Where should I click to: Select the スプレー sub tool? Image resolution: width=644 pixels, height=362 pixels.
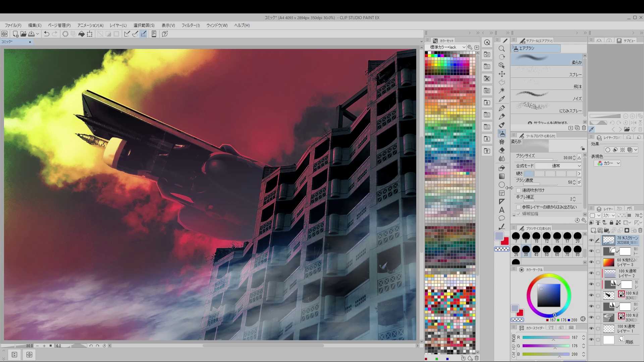point(547,72)
